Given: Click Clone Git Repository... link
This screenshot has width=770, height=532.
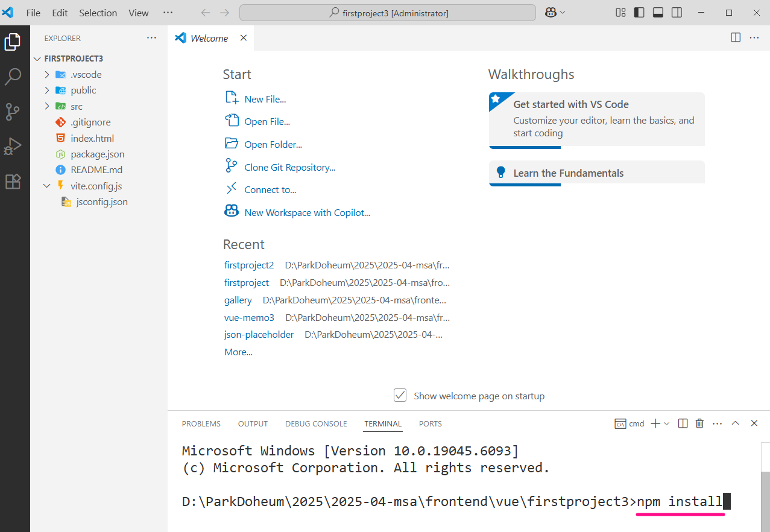Looking at the screenshot, I should pyautogui.click(x=290, y=167).
